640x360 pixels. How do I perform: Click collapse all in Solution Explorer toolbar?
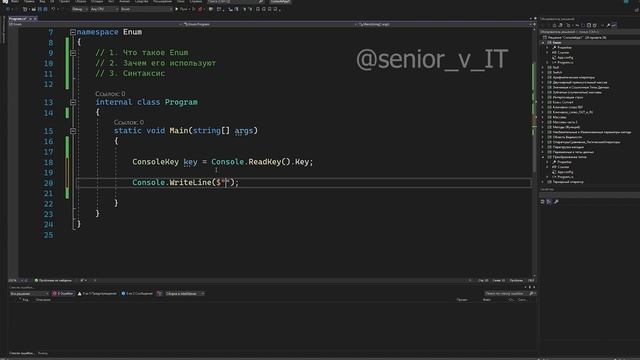tap(589, 25)
